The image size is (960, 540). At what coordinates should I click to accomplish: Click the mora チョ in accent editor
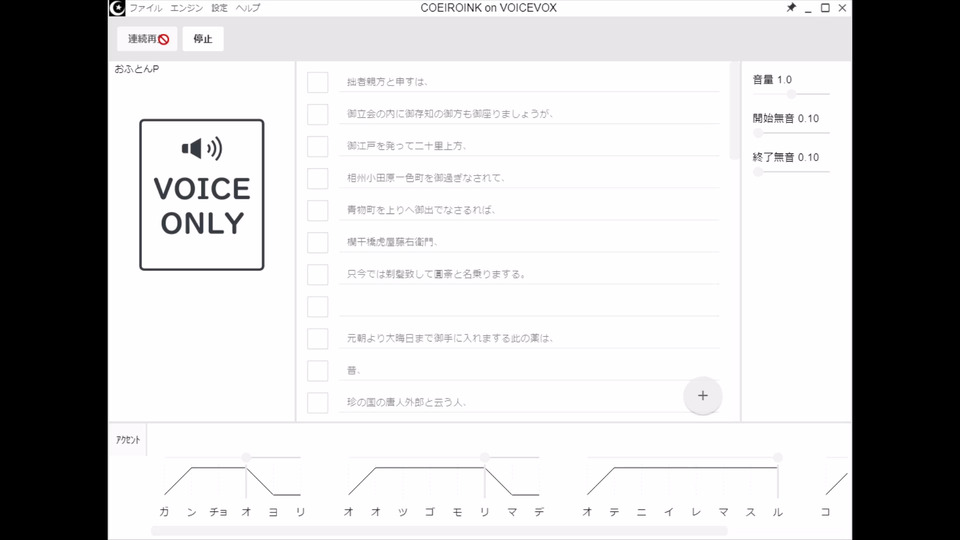pos(219,512)
